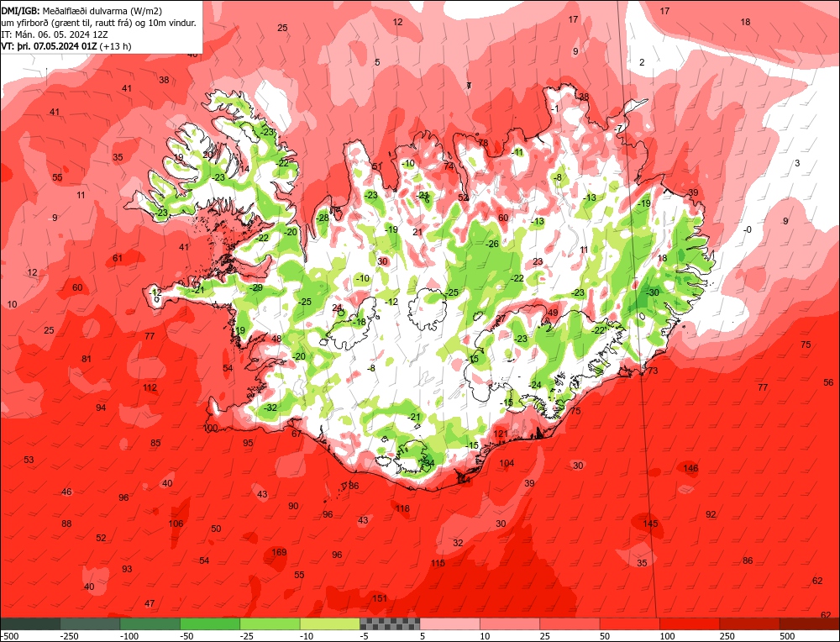Click the legend swatch between -250 and -100
840x642 pixels.
tap(91, 624)
